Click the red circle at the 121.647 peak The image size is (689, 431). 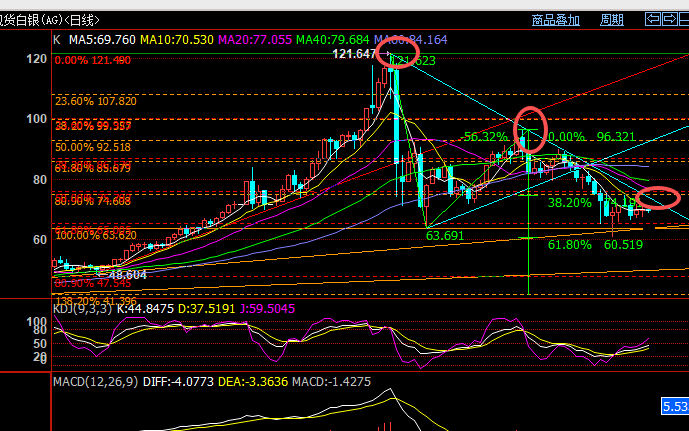tap(397, 53)
